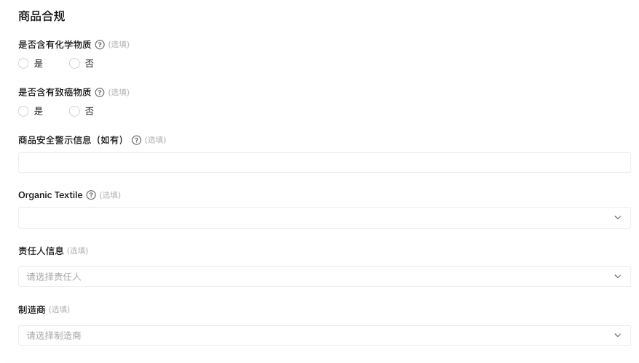Focus the 商品安全警示信息 text input
Image resolution: width=639 pixels, height=363 pixels.
coord(324,163)
